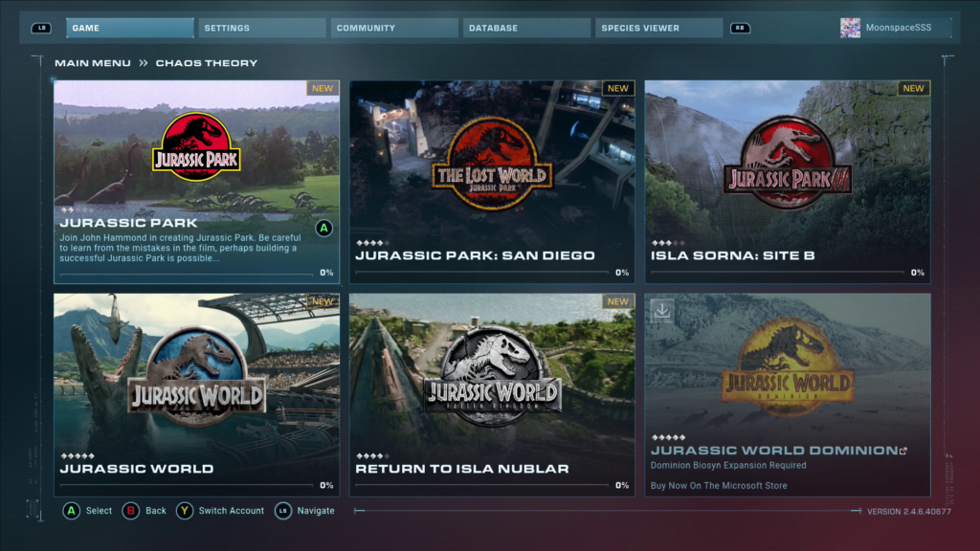Click the Navigate label in footer
This screenshot has width=980, height=551.
pos(316,511)
